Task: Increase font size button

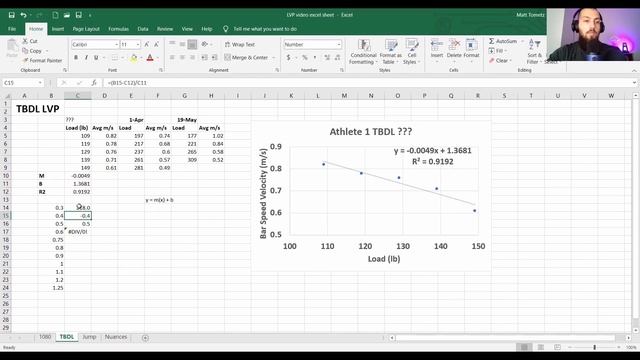Action: [147, 44]
